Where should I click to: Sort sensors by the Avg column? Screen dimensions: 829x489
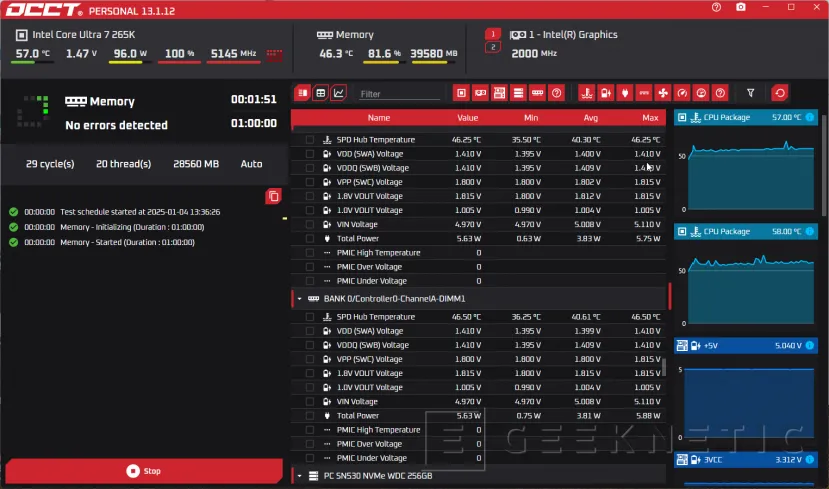pyautogui.click(x=591, y=118)
